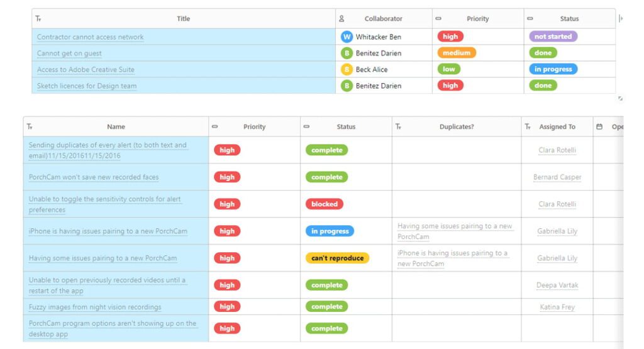The width and height of the screenshot is (644, 349).
Task: Click the complete tag in Fuzzy images row
Action: (x=326, y=307)
